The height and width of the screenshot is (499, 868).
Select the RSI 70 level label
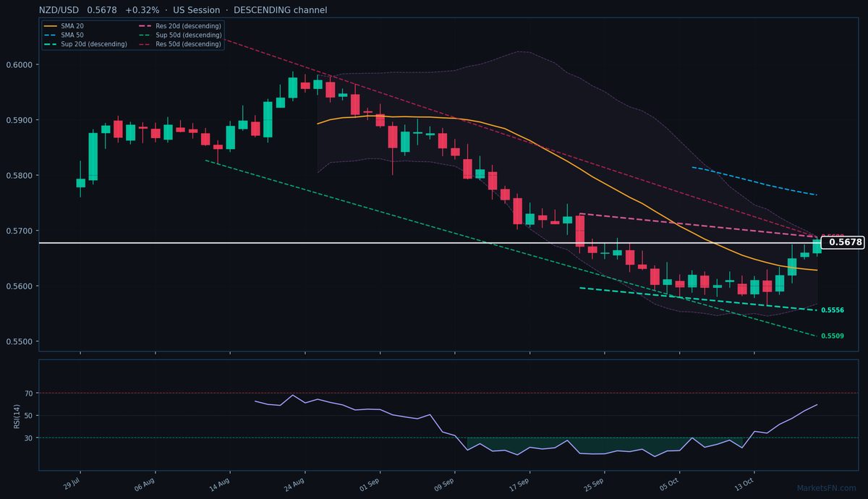[30, 393]
